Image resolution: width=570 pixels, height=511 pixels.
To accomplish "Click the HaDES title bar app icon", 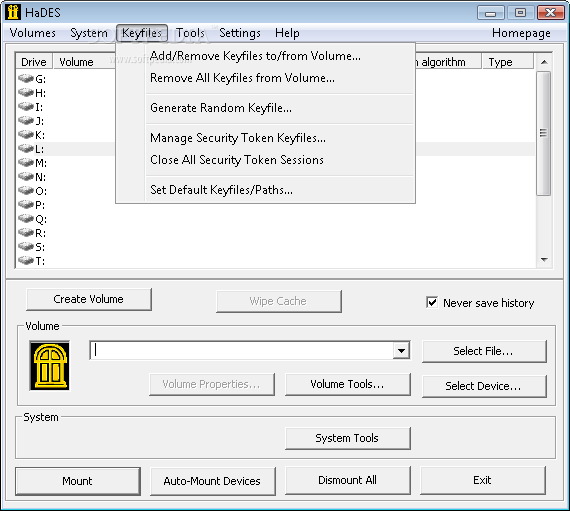I will (13, 12).
